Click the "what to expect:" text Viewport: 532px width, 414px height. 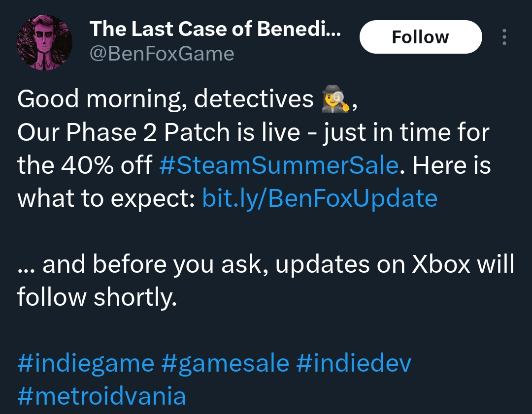tap(106, 198)
